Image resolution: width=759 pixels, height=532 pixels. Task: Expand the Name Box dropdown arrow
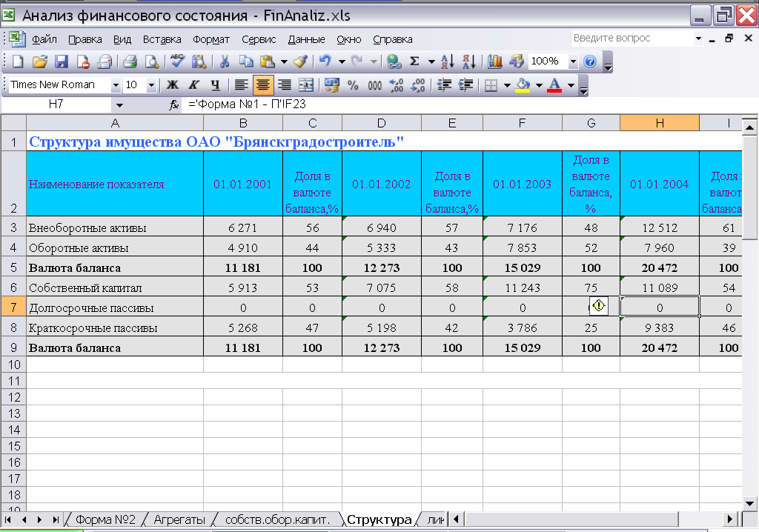click(119, 105)
